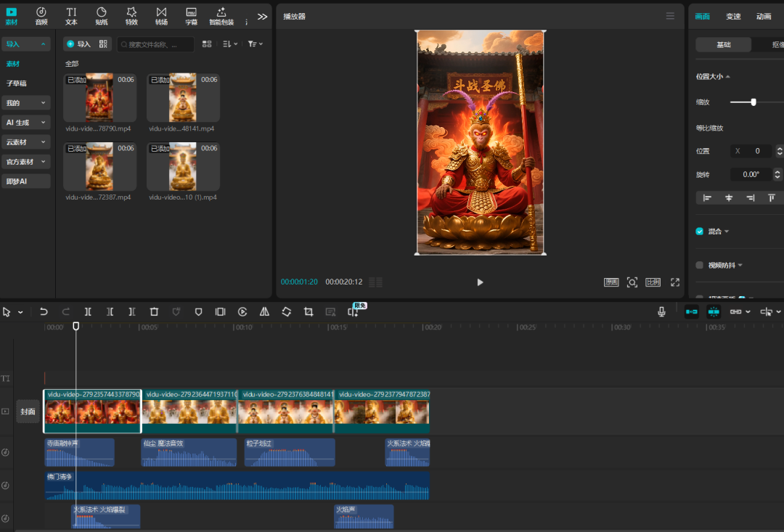This screenshot has width=784, height=532.
Task: Switch to the 动画 tab
Action: tap(764, 16)
